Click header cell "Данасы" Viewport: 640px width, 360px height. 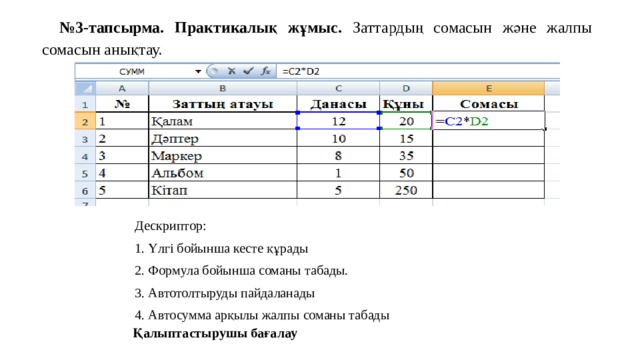338,104
